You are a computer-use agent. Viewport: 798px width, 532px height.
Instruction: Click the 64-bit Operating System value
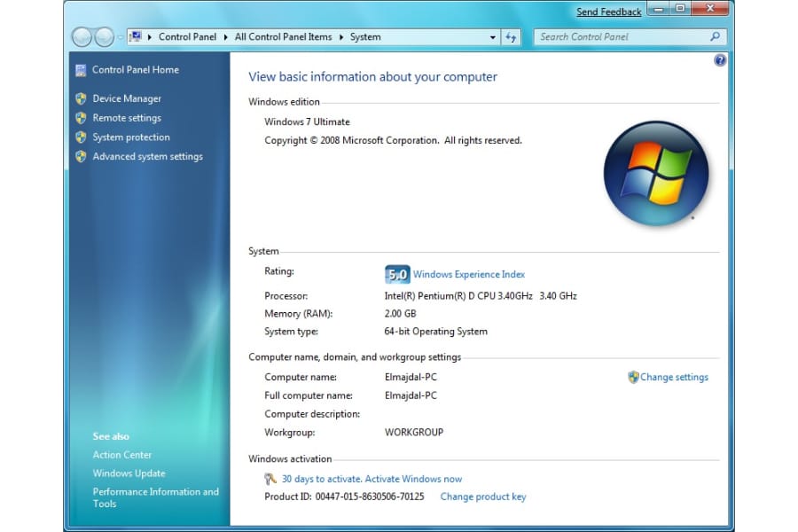435,332
